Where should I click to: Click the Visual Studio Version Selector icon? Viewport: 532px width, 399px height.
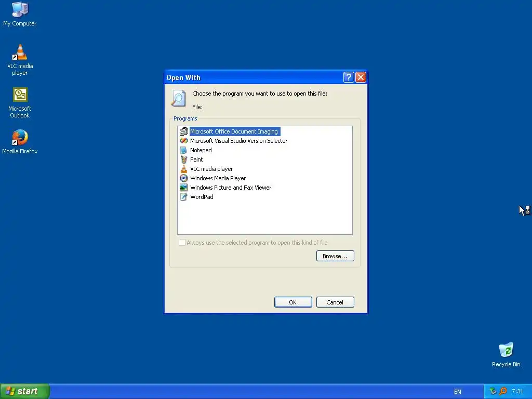(x=183, y=140)
